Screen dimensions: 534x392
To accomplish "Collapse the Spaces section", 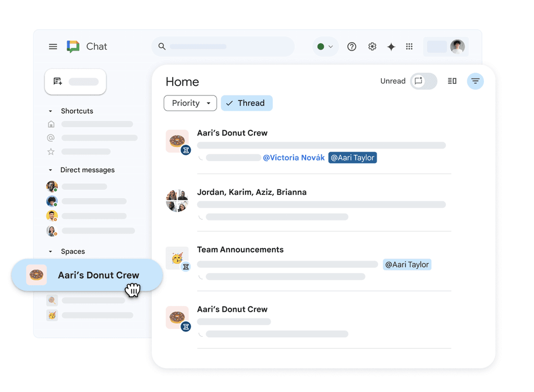I will click(50, 251).
